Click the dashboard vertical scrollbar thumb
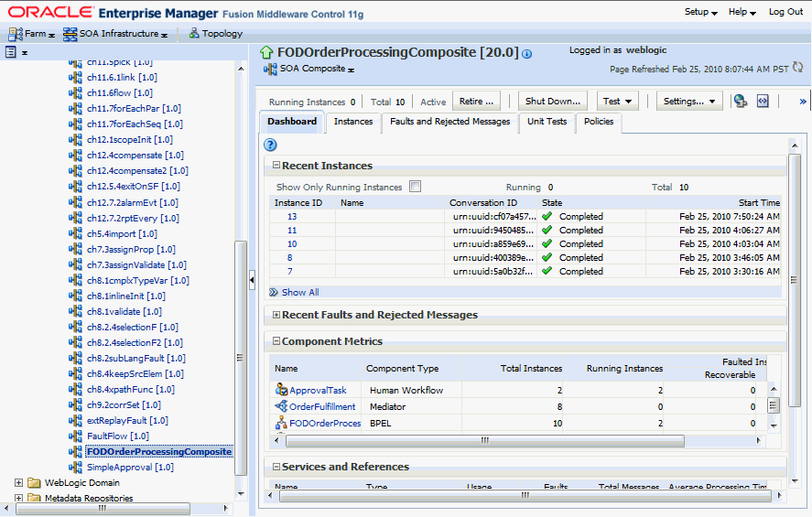The width and height of the screenshot is (812, 517). coord(794,280)
